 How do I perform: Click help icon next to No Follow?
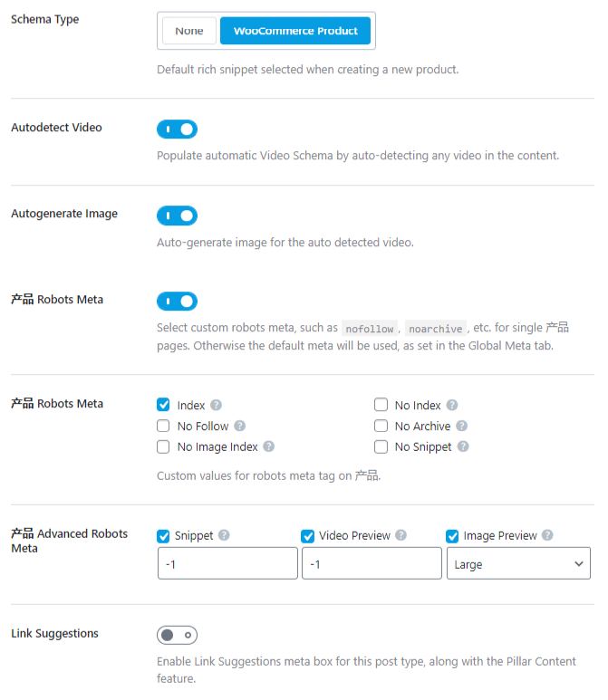(238, 427)
